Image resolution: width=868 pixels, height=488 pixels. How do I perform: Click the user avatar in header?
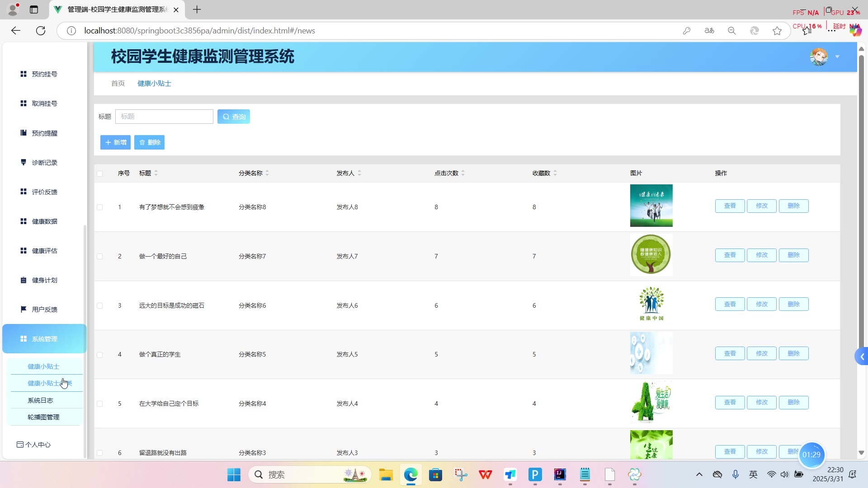click(819, 57)
